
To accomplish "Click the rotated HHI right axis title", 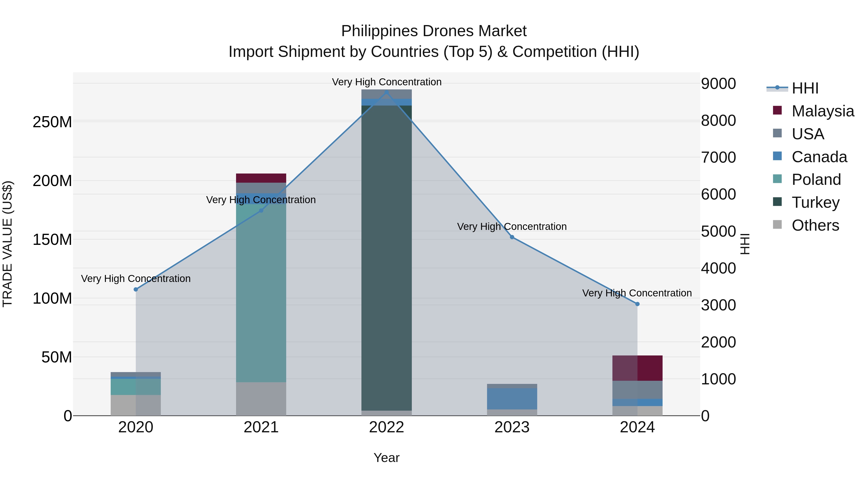I will tap(745, 244).
